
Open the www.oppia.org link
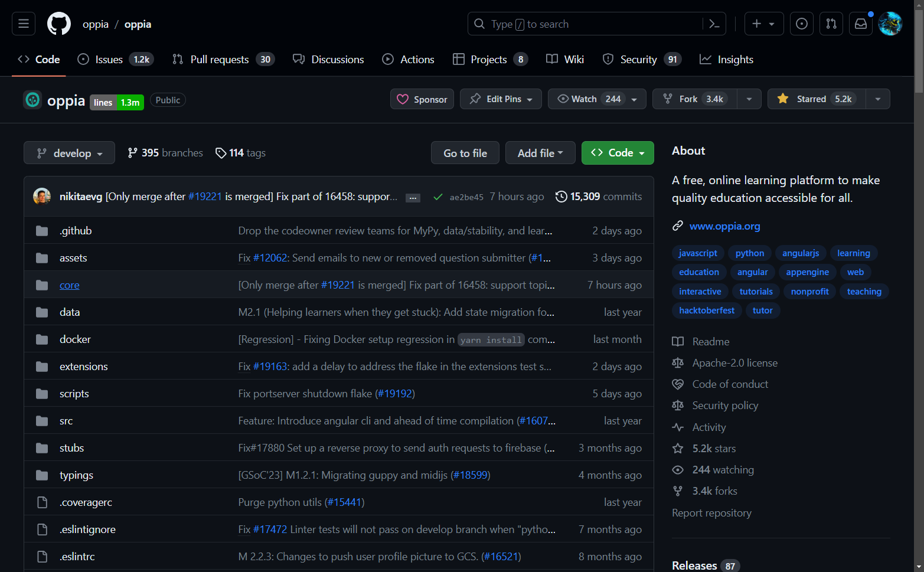coord(724,226)
